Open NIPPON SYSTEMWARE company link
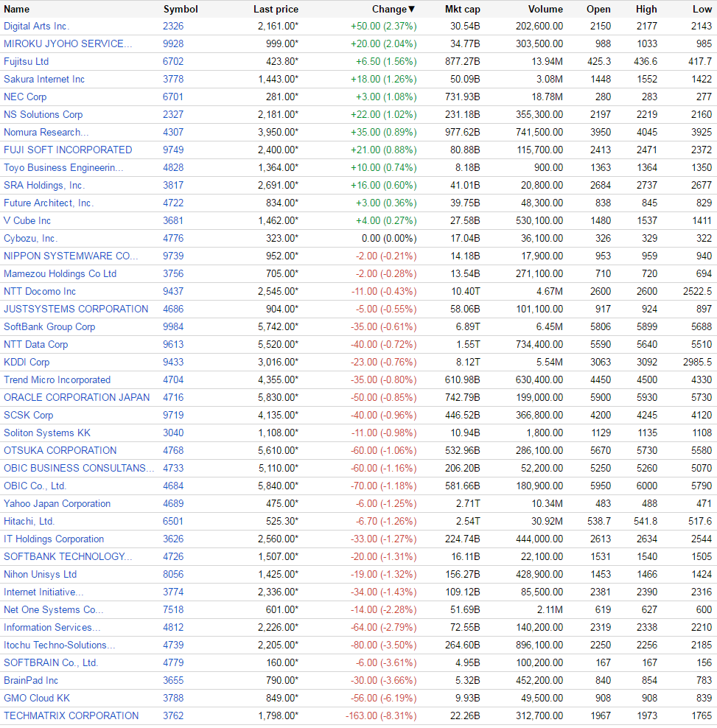 pyautogui.click(x=71, y=256)
